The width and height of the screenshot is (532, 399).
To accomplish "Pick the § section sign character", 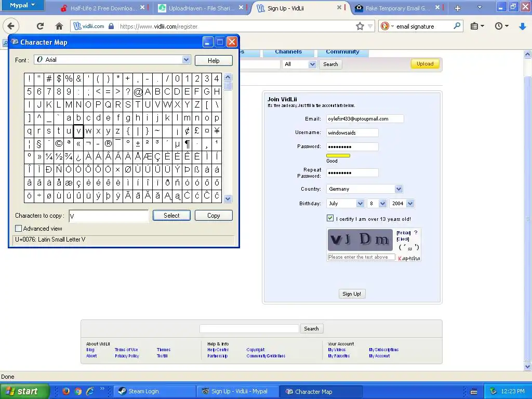I will coord(39,143).
